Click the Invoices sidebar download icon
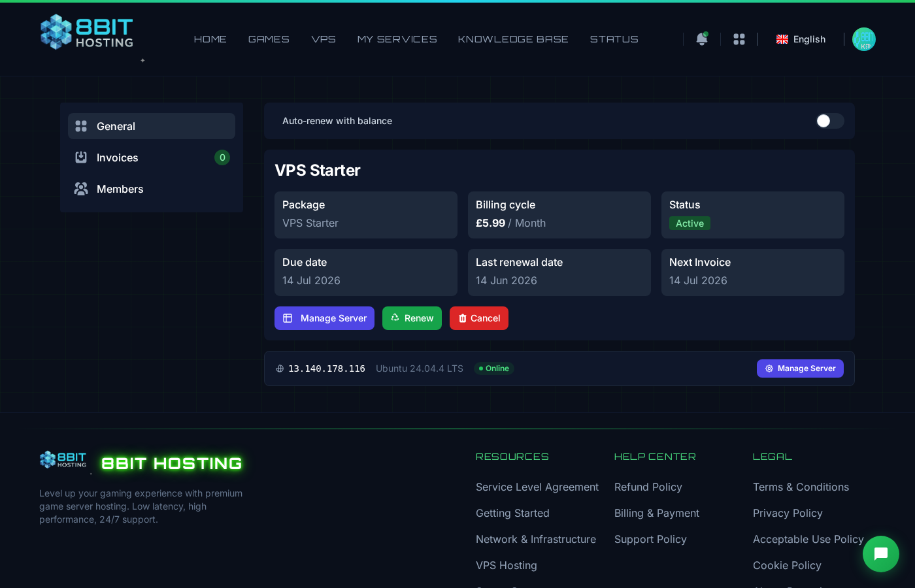The image size is (915, 588). click(x=81, y=157)
